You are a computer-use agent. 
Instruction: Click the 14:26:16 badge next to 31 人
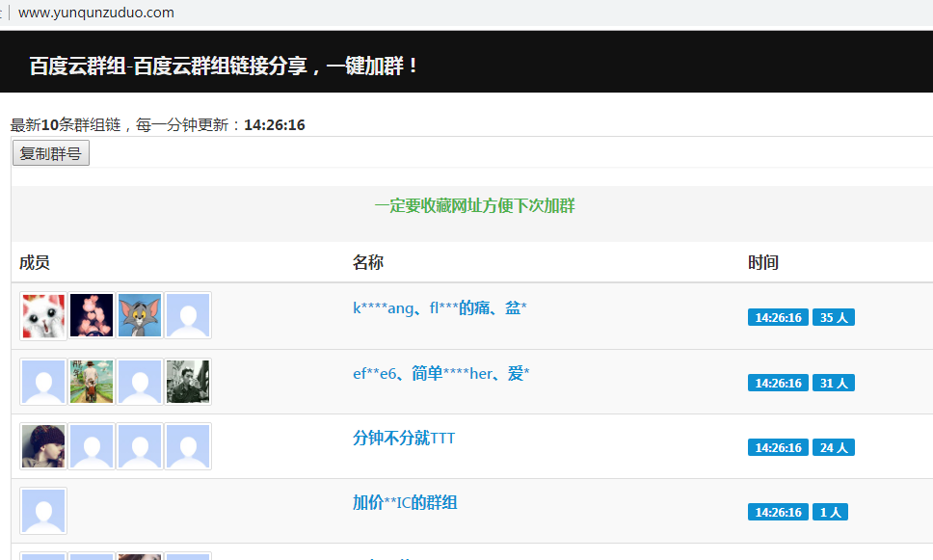coord(778,383)
